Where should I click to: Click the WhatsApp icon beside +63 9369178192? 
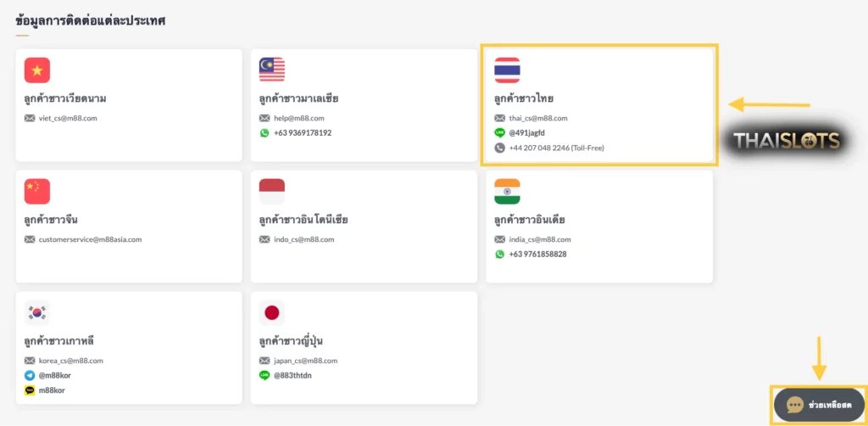264,133
